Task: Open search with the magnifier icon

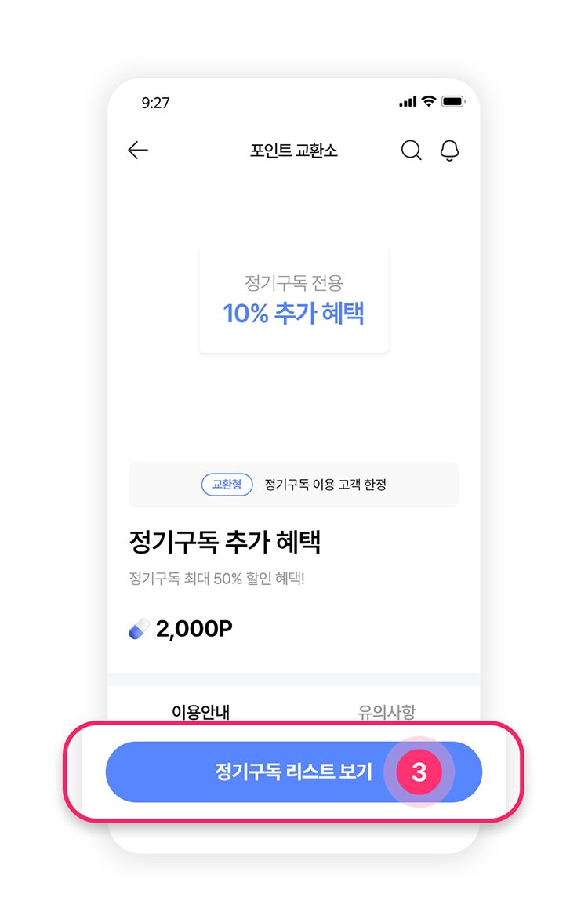Action: click(411, 151)
